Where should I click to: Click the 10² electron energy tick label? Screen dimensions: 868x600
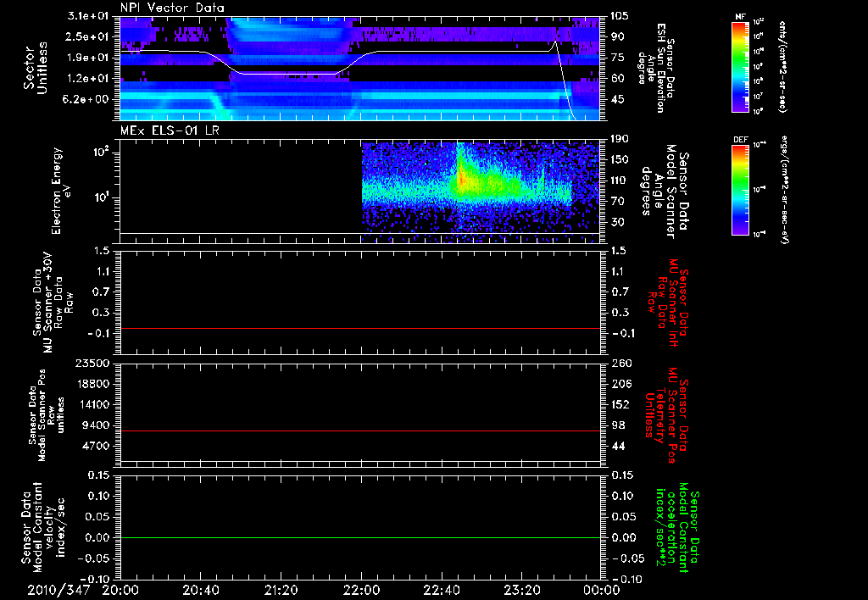click(100, 151)
